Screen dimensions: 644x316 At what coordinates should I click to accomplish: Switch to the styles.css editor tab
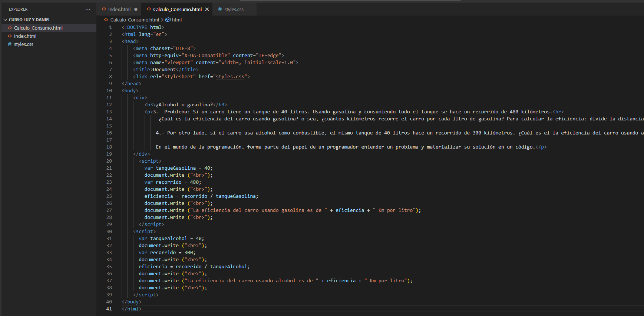tap(234, 9)
